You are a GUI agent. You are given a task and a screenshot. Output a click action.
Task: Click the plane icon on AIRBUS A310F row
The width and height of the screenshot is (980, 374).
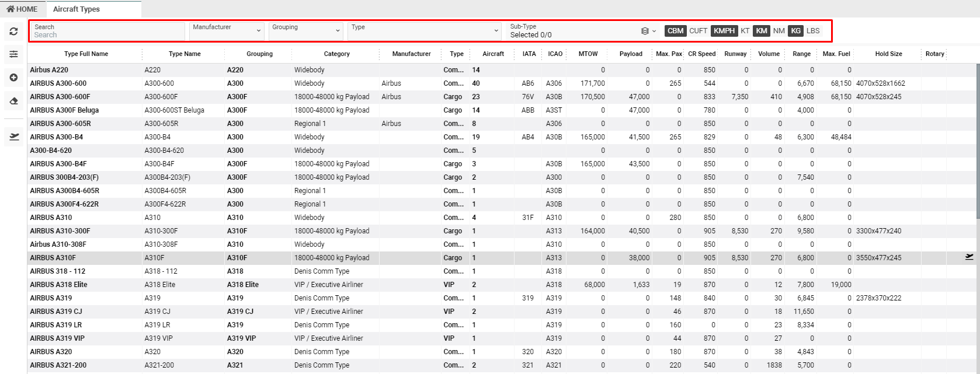pyautogui.click(x=969, y=257)
